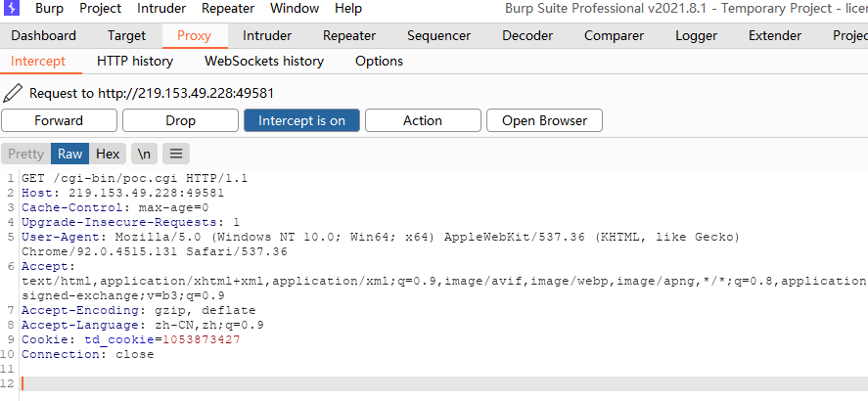Screen dimensions: 868x401
Task: Go to the Intruder tool tab
Action: (267, 36)
